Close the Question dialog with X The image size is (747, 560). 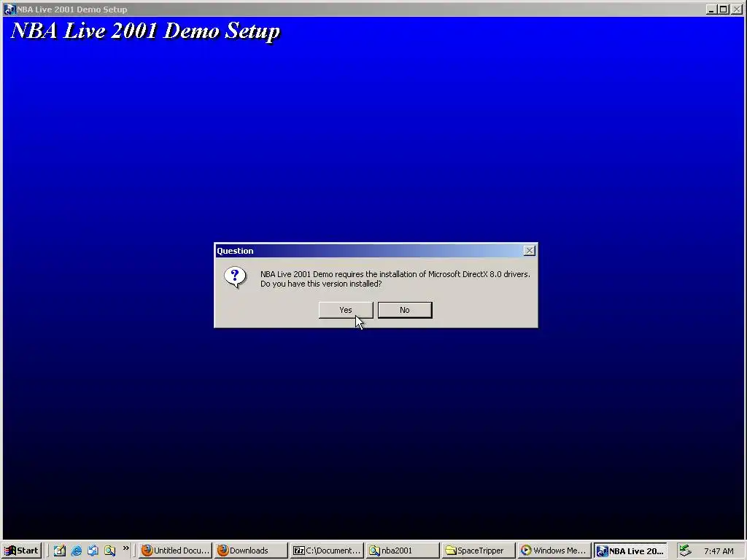click(x=530, y=251)
